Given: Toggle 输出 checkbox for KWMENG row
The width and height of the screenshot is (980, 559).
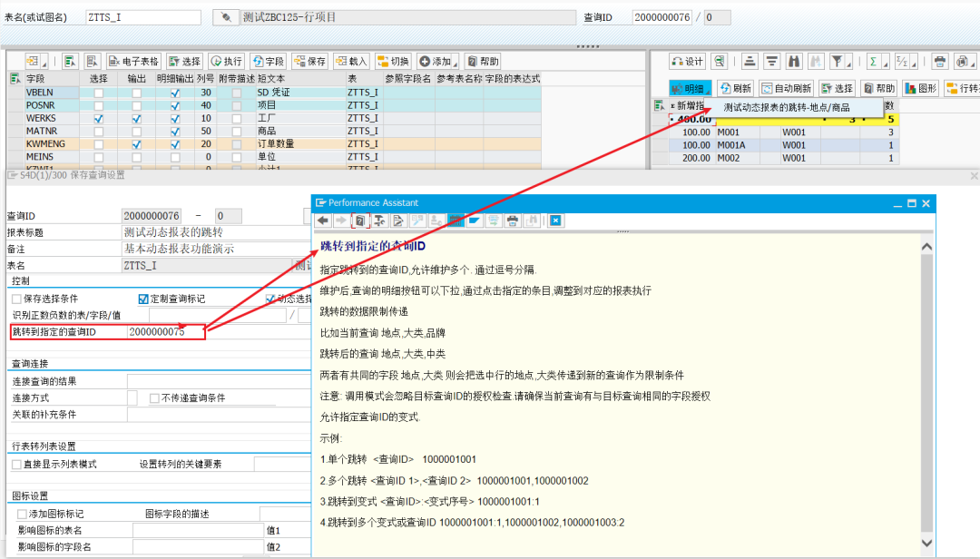Looking at the screenshot, I should coord(136,144).
